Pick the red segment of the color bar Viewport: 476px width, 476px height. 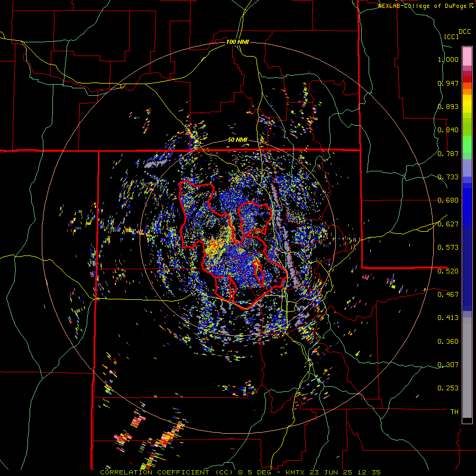pyautogui.click(x=467, y=79)
